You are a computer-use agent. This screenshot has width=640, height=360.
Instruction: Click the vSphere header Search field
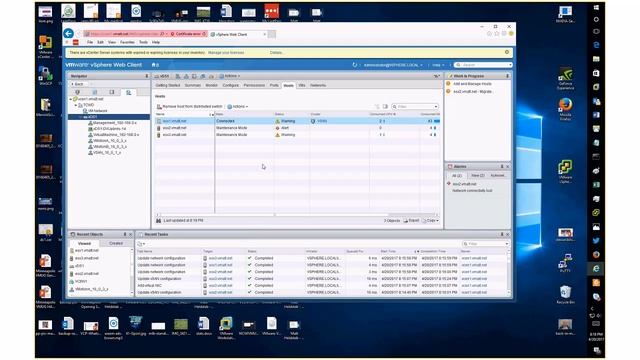(x=483, y=65)
